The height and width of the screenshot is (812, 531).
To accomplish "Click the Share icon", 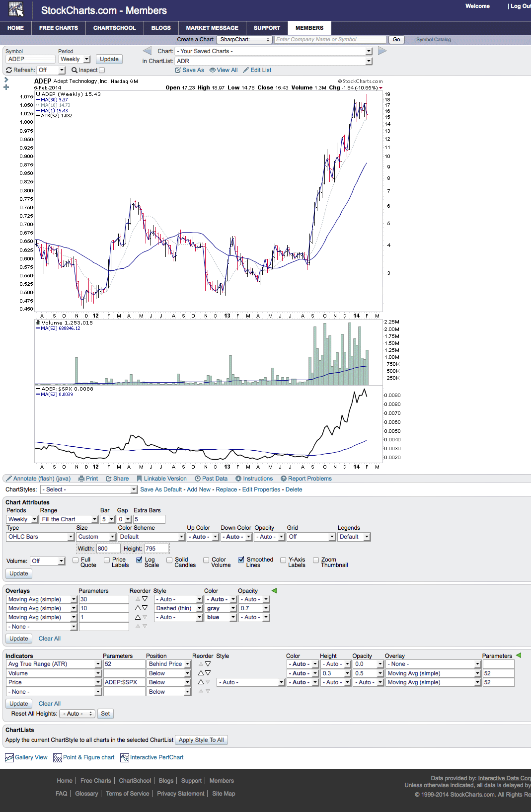I will 108,479.
